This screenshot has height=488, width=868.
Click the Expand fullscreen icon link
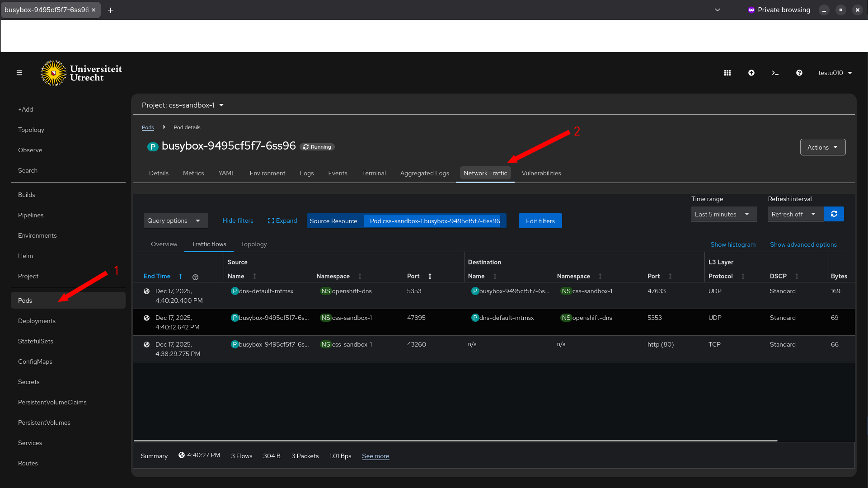pos(282,221)
